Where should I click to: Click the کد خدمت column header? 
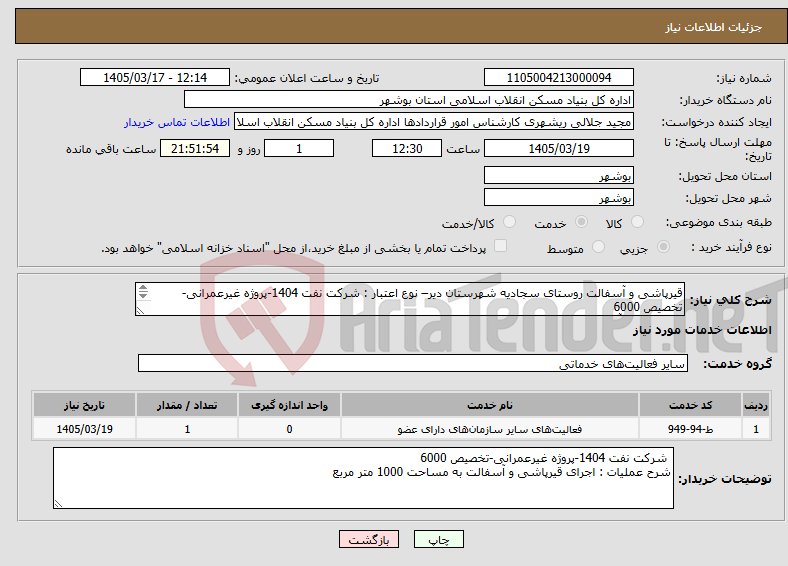coord(691,405)
